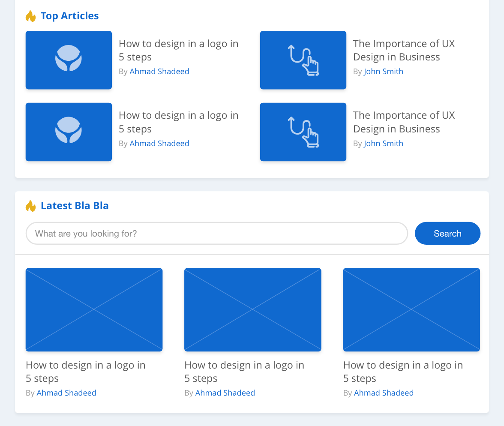Click Ahmad Shadeed's link under the rightmost article card
The height and width of the screenshot is (426, 504).
point(384,393)
